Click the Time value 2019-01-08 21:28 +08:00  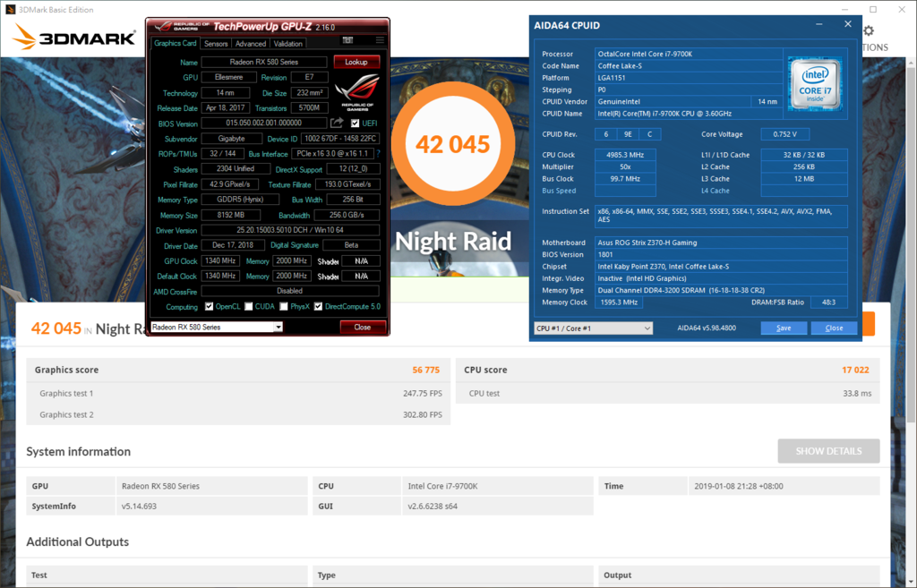pos(739,486)
